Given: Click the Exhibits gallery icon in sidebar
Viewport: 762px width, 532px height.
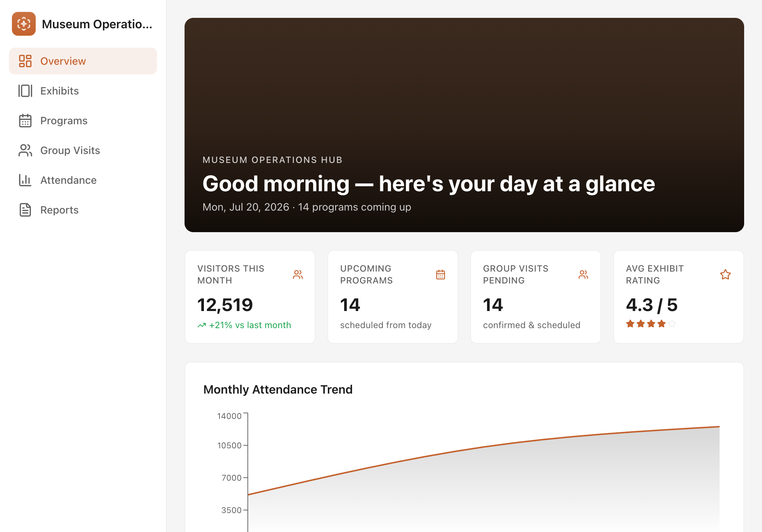Looking at the screenshot, I should tap(25, 91).
